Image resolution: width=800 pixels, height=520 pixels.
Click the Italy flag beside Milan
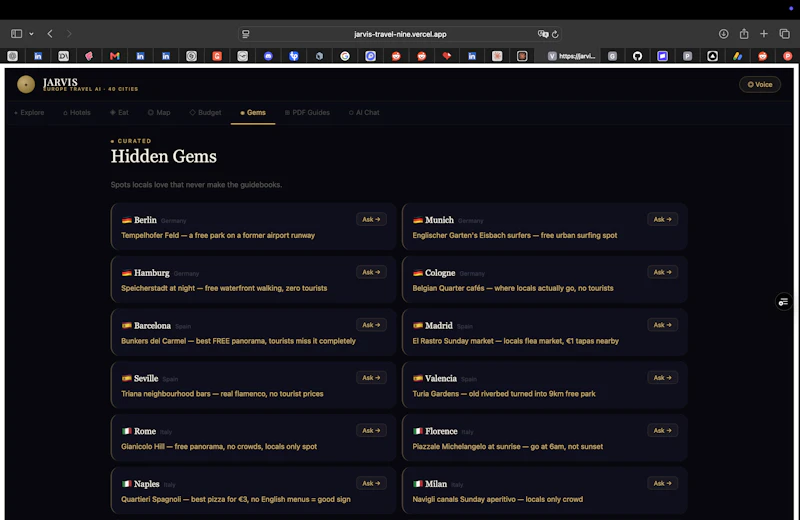[x=418, y=484]
